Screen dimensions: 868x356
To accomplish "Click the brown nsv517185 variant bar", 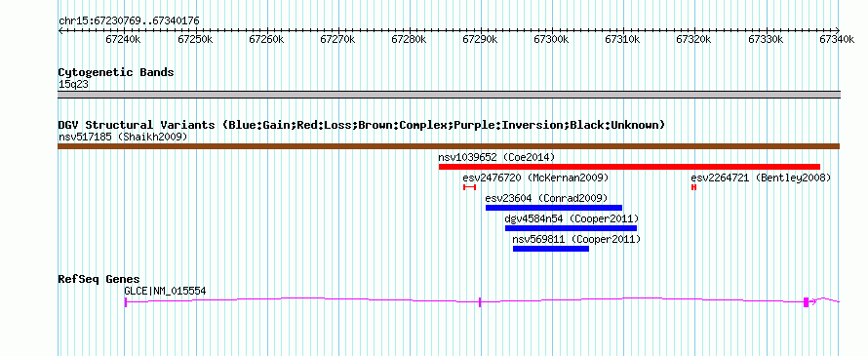I will pyautogui.click(x=449, y=146).
